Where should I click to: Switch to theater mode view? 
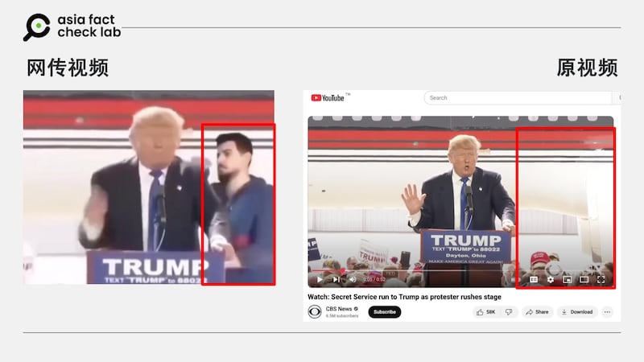pyautogui.click(x=584, y=280)
